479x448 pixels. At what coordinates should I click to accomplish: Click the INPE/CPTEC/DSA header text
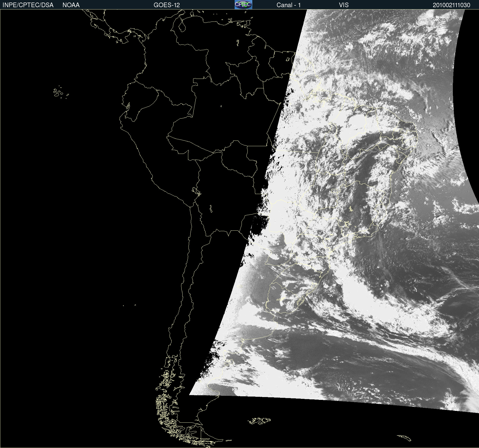click(28, 5)
